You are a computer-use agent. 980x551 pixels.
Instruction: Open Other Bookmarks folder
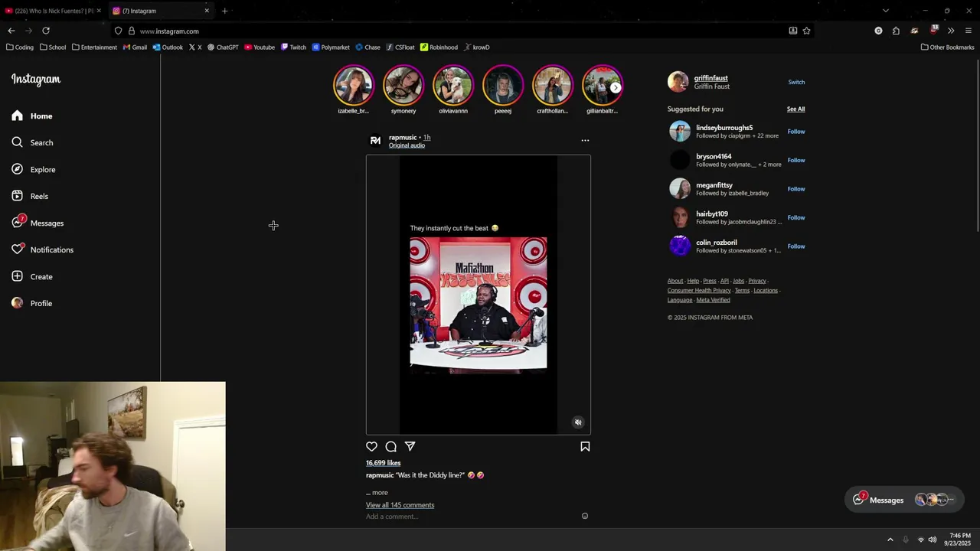pyautogui.click(x=947, y=47)
